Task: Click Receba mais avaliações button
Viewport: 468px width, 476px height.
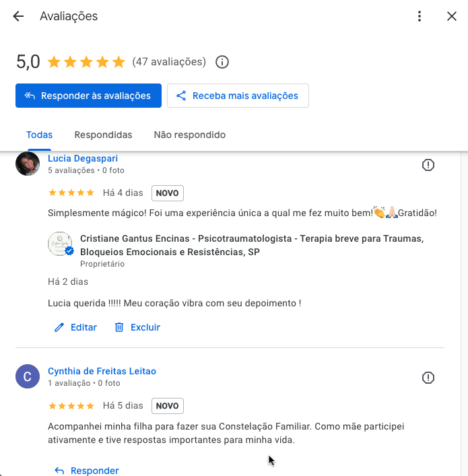Action: pyautogui.click(x=238, y=96)
